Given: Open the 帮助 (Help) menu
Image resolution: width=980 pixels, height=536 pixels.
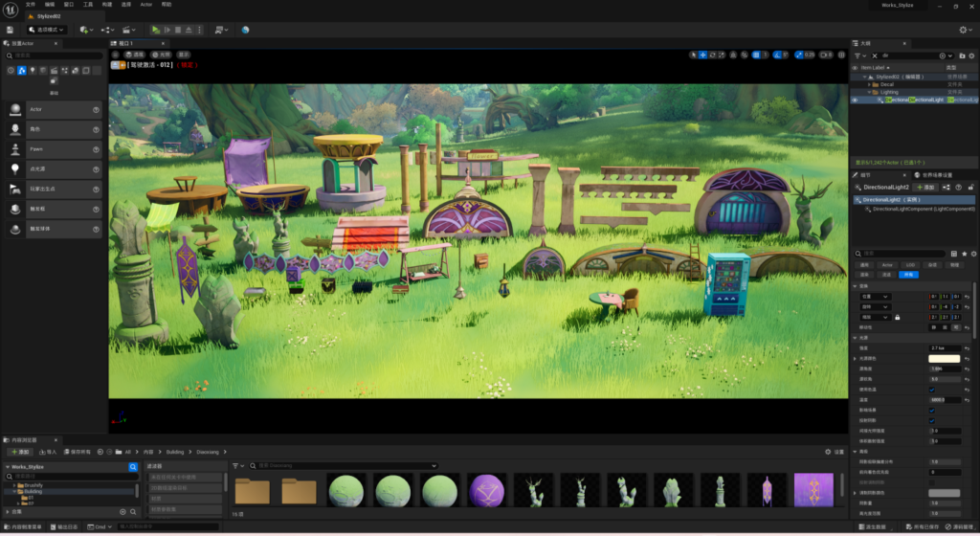Looking at the screenshot, I should [167, 5].
